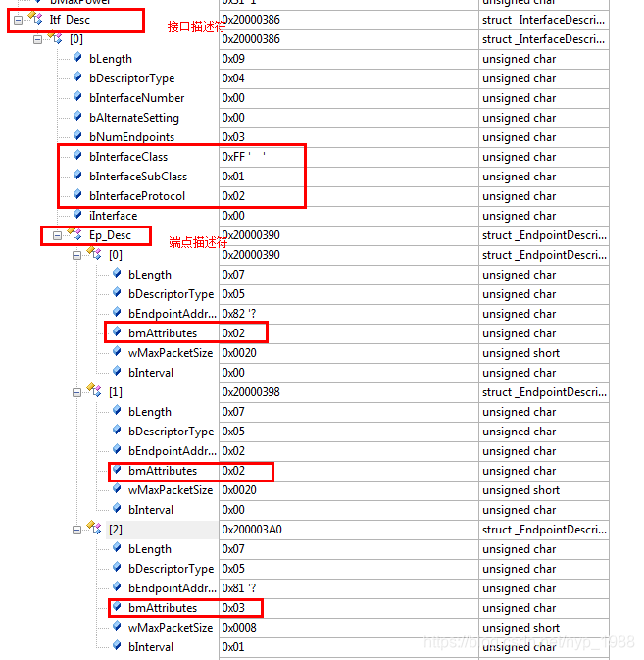
Task: Click member icon beside iInterface
Action: click(77, 214)
